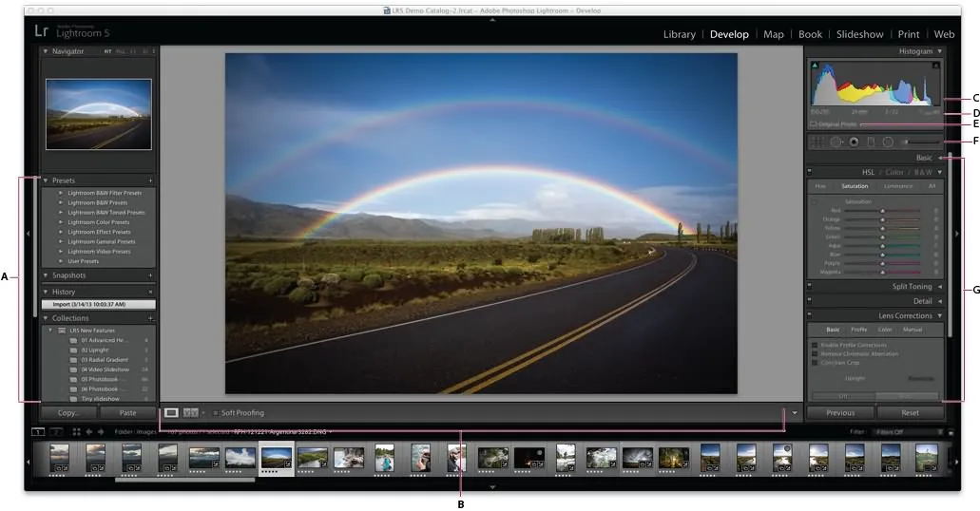Click the Reset button
Viewport: 980px width, 511px height.
[x=910, y=413]
